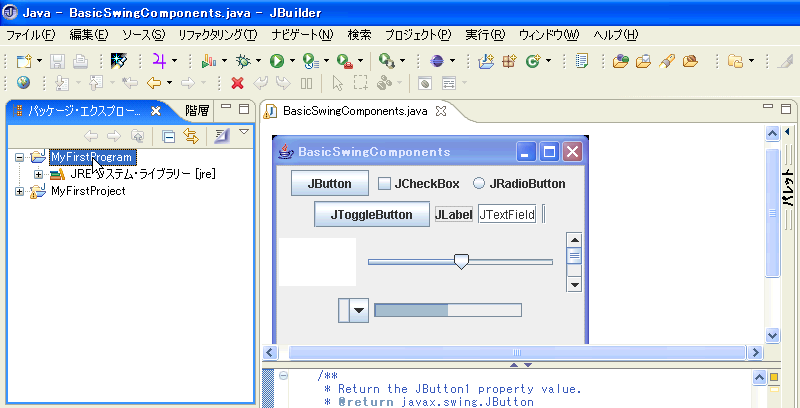Click the globe web browser icon

23,84
